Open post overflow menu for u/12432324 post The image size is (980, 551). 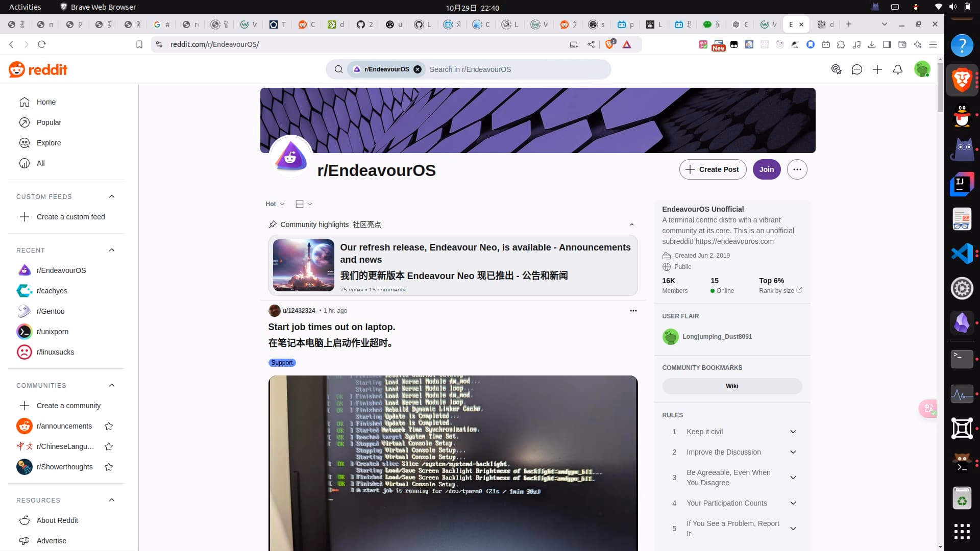point(633,311)
